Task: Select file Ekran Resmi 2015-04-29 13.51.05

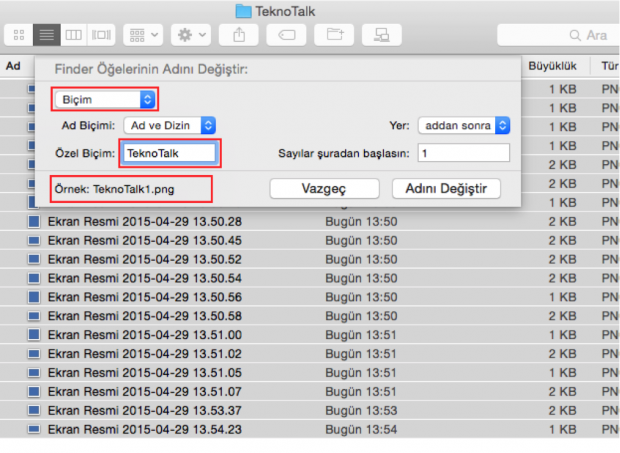Action: tap(145, 373)
